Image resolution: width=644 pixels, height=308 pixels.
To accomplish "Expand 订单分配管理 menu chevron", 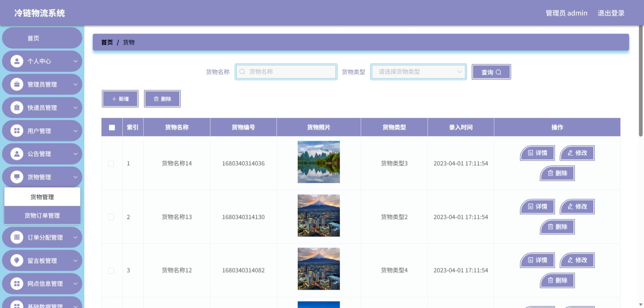I will coord(76,237).
